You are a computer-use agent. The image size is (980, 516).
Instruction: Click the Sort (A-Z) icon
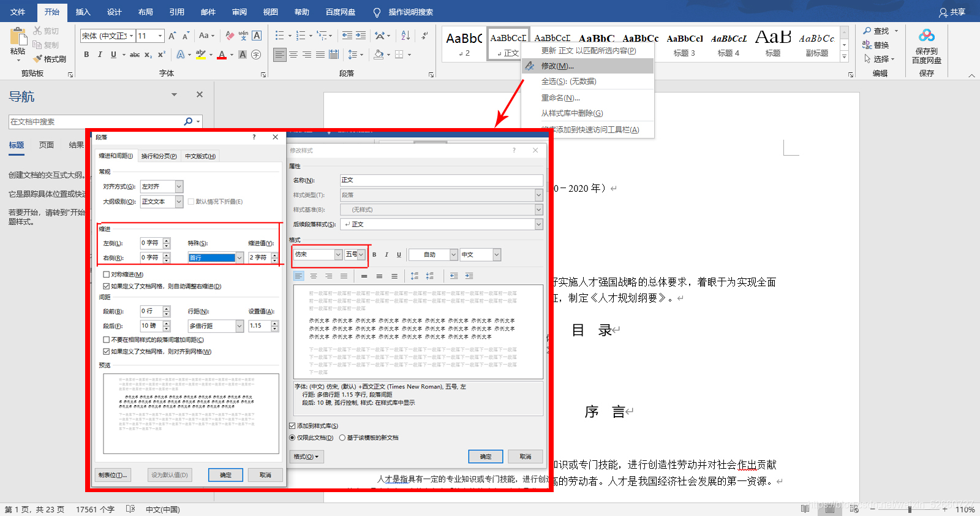click(406, 36)
